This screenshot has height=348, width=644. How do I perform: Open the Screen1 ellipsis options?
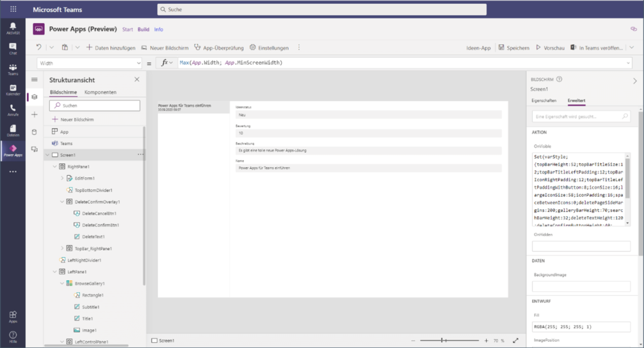coord(140,155)
